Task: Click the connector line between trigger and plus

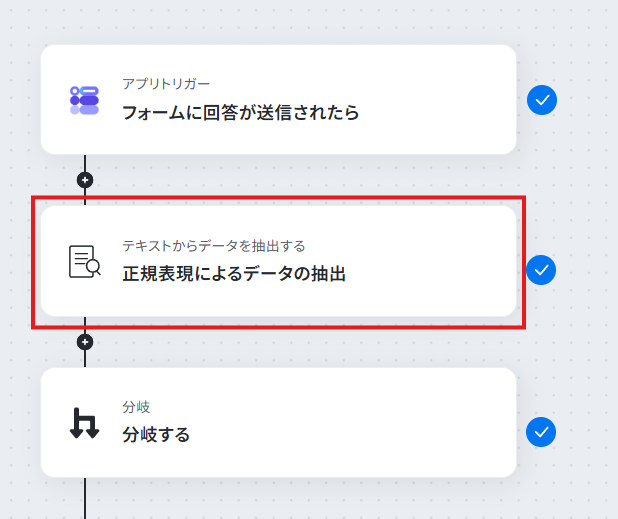Action: pos(85,163)
